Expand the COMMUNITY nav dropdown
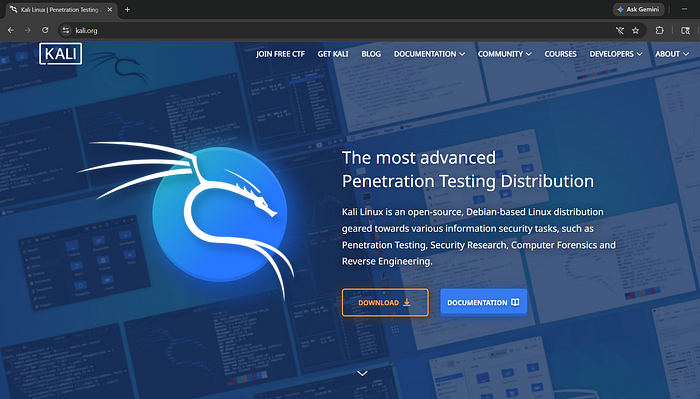This screenshot has width=700, height=399. click(504, 54)
